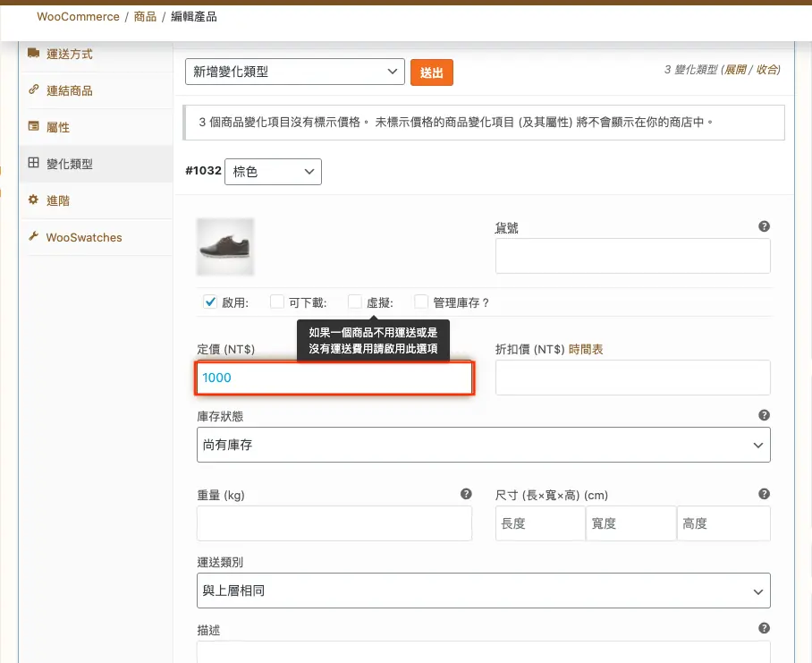
Task: Go to the 屬性 tab
Action: coord(96,127)
